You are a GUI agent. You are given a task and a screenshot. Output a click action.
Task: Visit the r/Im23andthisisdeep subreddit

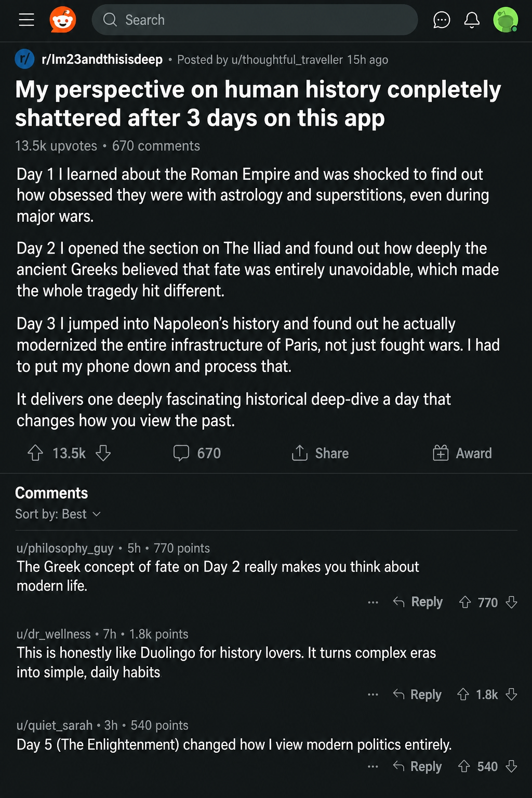pyautogui.click(x=102, y=59)
